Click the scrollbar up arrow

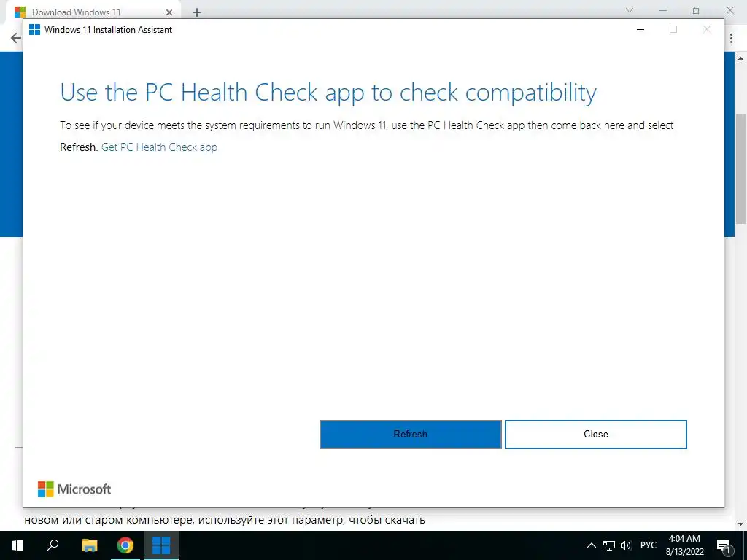(741, 58)
